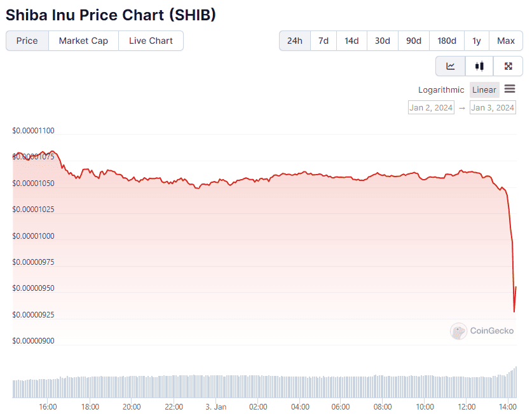Show Max price history
The height and width of the screenshot is (414, 532).
506,41
